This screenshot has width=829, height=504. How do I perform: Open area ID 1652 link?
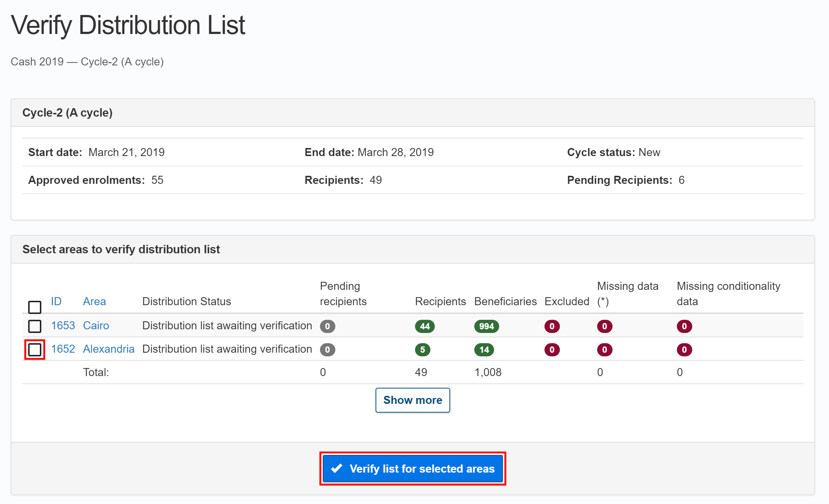pyautogui.click(x=63, y=349)
